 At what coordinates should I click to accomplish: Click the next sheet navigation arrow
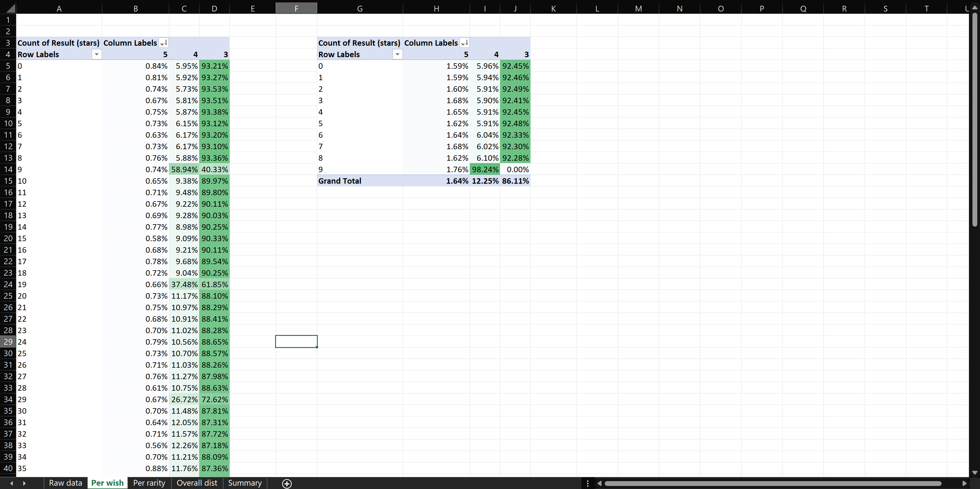24,483
